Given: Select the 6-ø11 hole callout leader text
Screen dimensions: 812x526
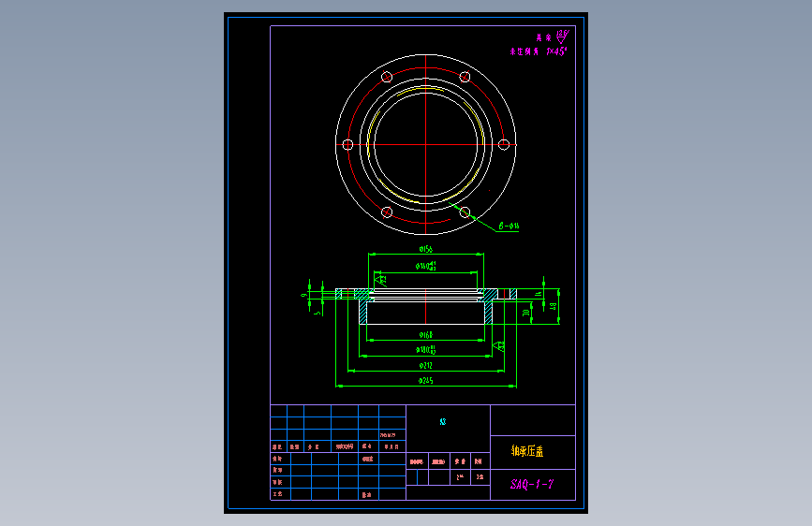Looking at the screenshot, I should pos(509,226).
